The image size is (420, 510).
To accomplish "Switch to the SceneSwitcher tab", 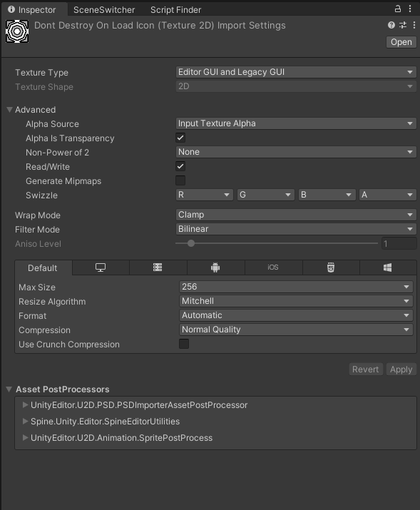I will coord(104,10).
